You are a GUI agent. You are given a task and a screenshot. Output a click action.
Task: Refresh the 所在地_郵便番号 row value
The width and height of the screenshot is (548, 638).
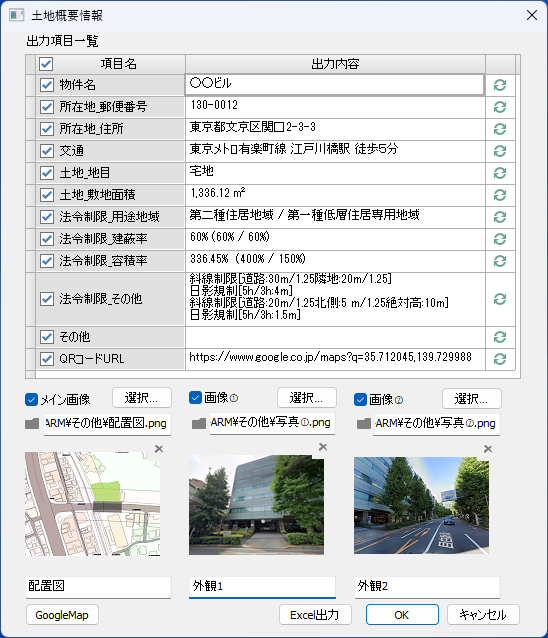pos(500,107)
